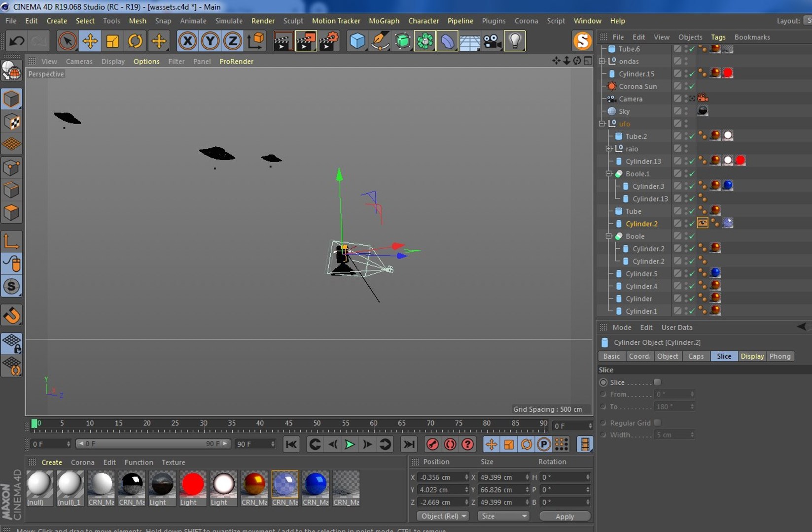Select the Live Selection arrow tool

point(68,41)
